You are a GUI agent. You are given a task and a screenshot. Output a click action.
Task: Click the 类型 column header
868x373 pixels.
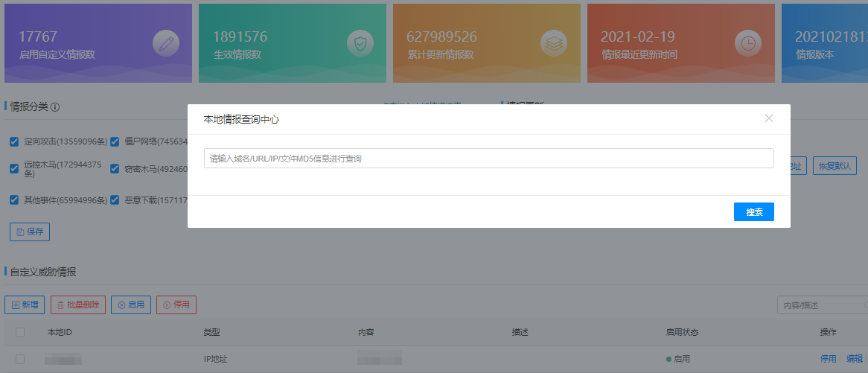(x=211, y=333)
